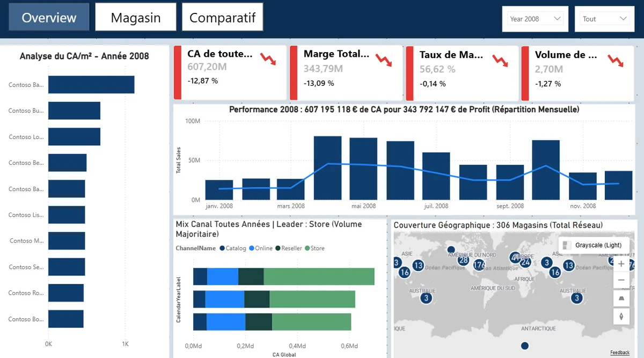
Task: Select the Contoso Lo... bar
Action: coord(74,136)
